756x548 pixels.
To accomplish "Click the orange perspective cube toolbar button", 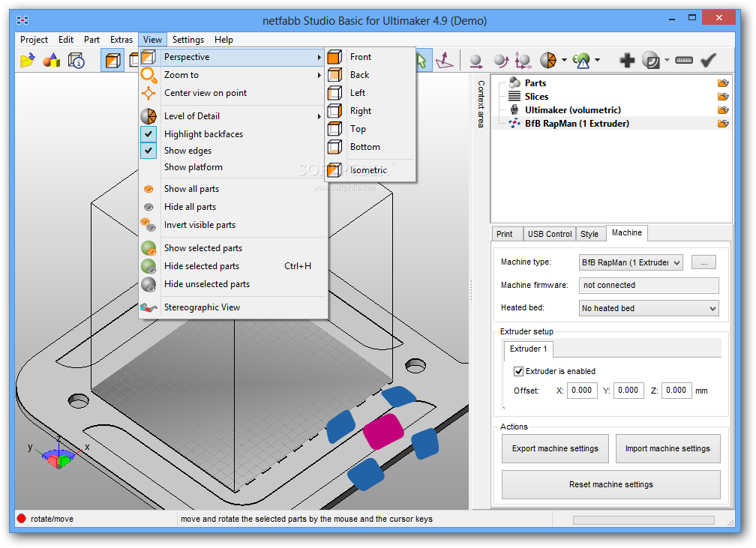I will click(x=112, y=61).
